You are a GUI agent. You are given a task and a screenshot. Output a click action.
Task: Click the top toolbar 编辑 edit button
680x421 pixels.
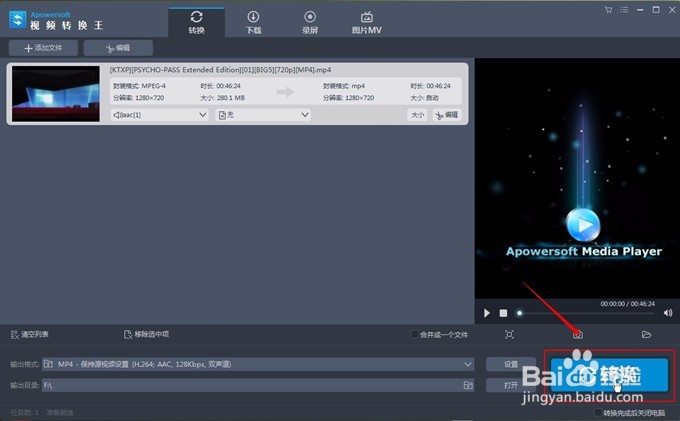tap(118, 48)
